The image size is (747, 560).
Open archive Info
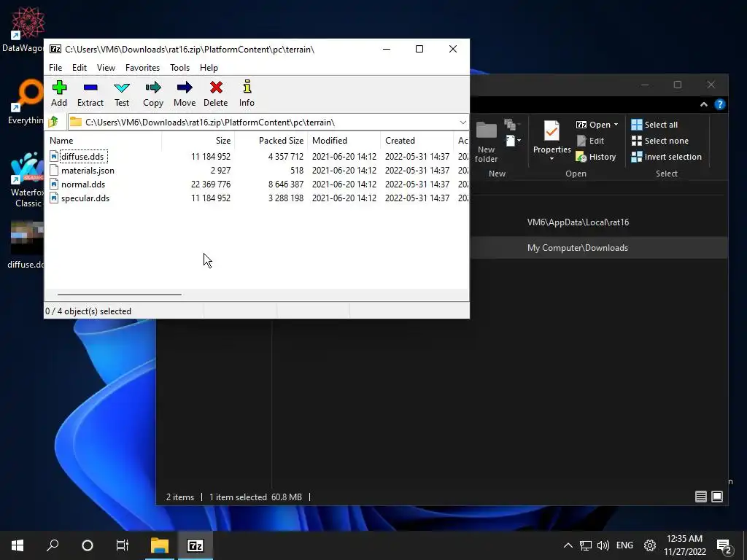click(247, 87)
